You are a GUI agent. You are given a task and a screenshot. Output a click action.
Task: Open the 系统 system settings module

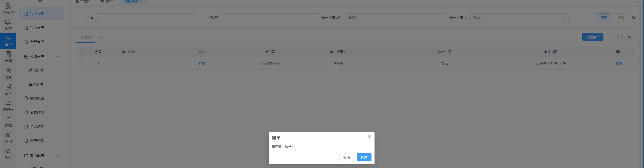[8, 154]
